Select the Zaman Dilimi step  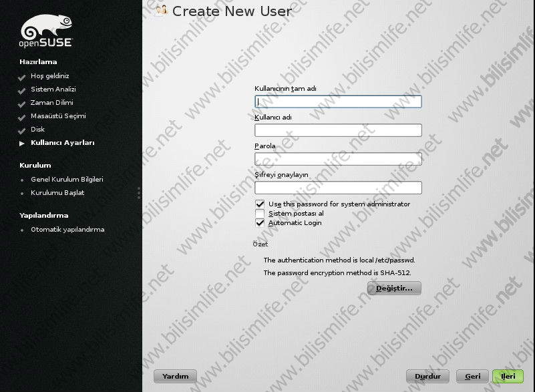[x=52, y=102]
